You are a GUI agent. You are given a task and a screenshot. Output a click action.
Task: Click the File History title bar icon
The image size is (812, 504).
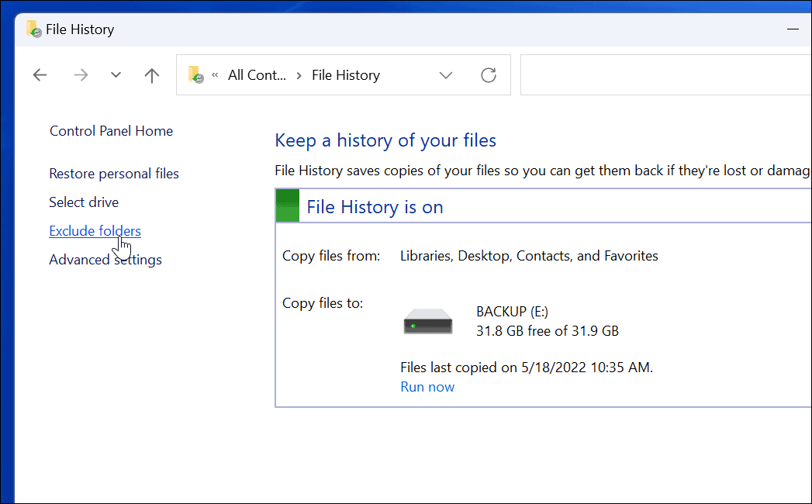(32, 29)
